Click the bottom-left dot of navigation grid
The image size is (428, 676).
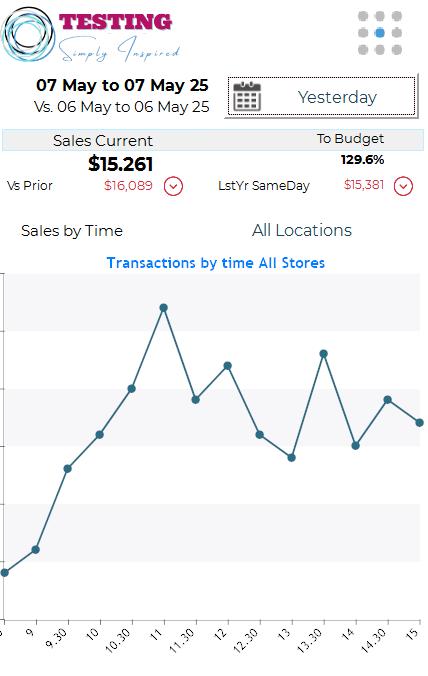pos(363,50)
